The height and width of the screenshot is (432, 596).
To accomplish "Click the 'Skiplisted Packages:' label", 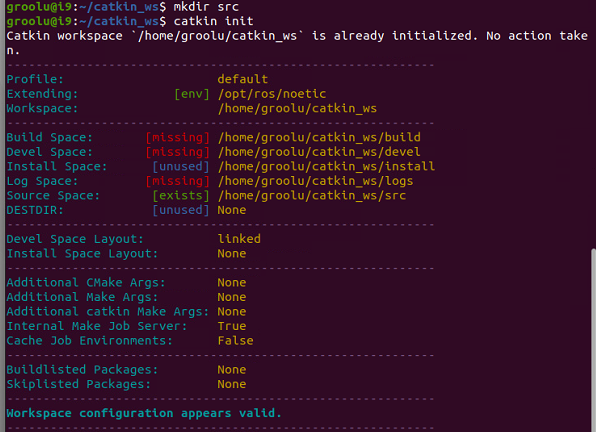I will (78, 384).
